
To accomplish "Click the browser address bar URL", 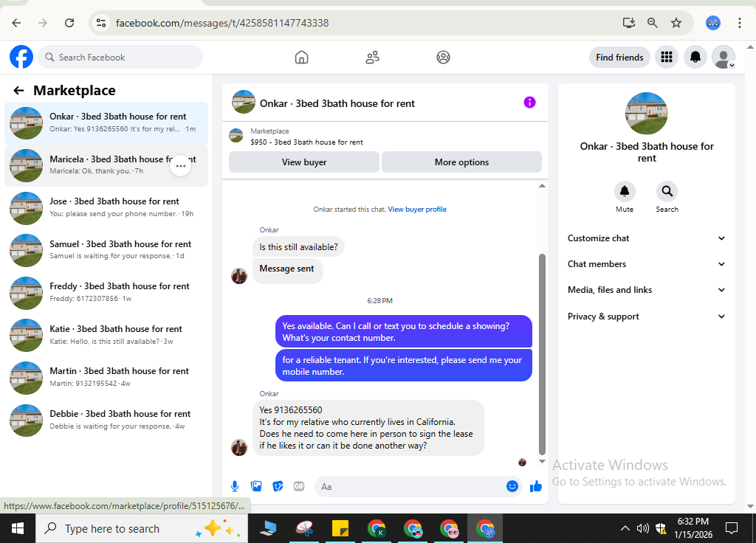I will coord(221,23).
